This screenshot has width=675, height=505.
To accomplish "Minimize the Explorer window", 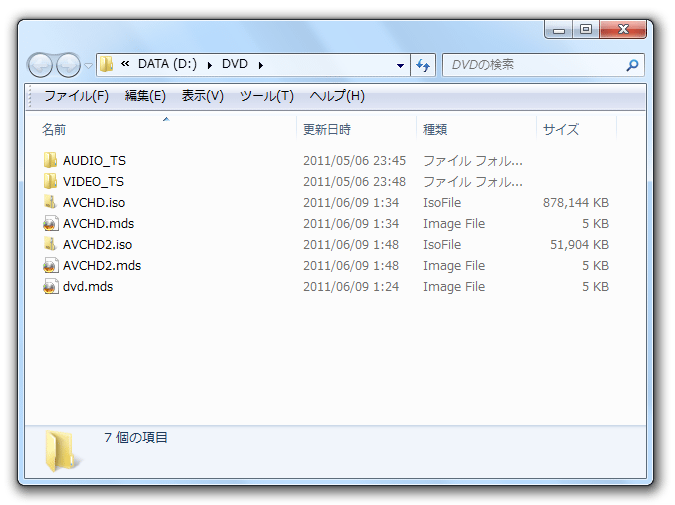I will pos(559,30).
